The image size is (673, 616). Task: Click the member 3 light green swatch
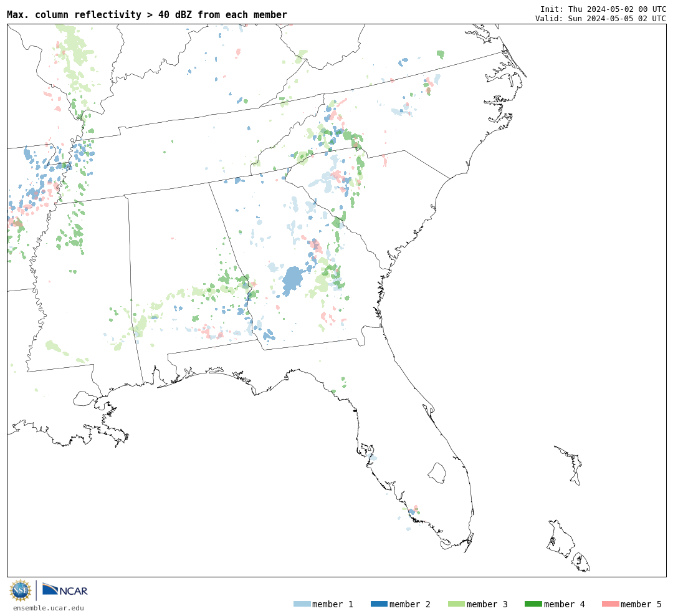tap(456, 604)
